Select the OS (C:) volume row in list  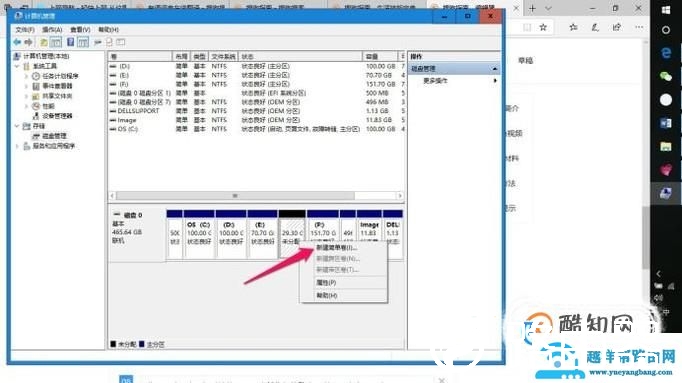click(257, 129)
